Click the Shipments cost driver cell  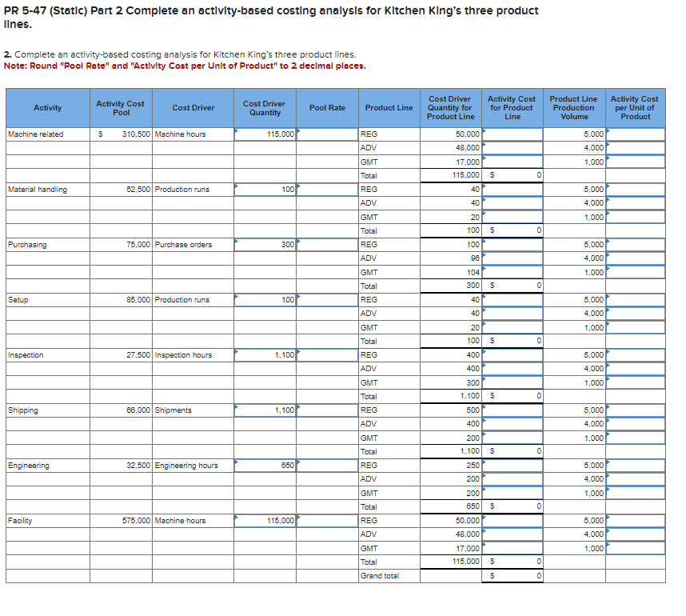coord(193,410)
